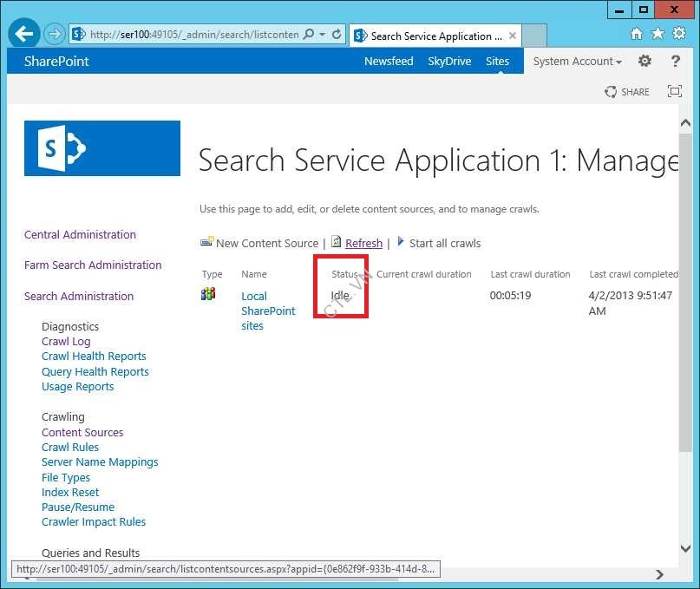Click Current crawl duration column header
Screen dimensions: 700x589
pos(423,274)
